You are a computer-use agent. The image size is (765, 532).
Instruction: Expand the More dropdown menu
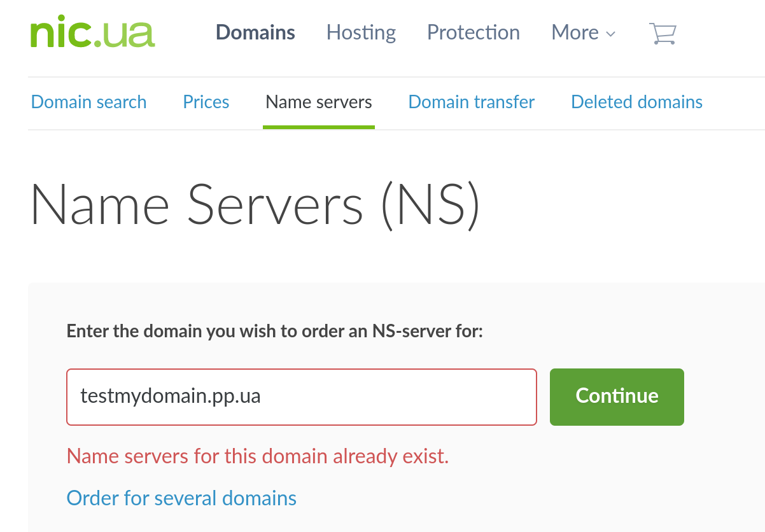tap(575, 32)
